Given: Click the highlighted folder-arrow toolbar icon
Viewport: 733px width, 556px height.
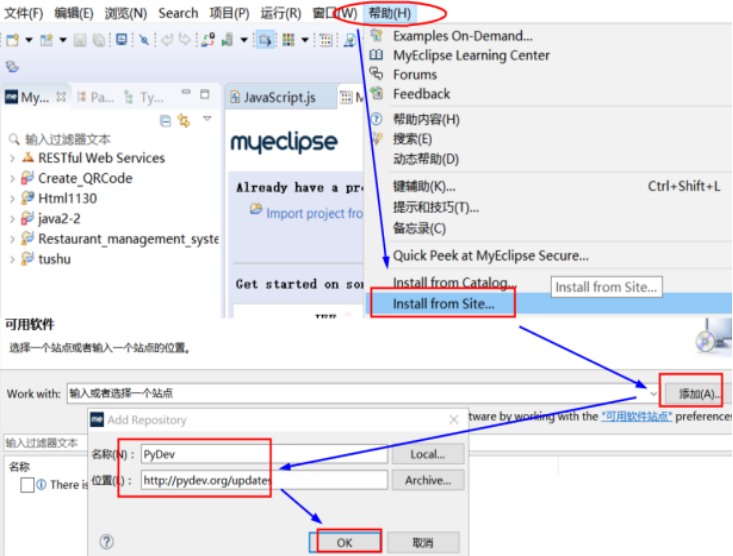Looking at the screenshot, I should 265,40.
